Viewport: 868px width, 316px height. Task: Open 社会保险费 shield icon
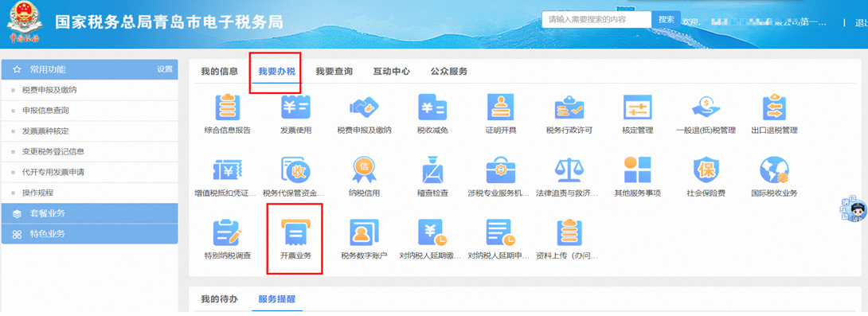coord(706,170)
